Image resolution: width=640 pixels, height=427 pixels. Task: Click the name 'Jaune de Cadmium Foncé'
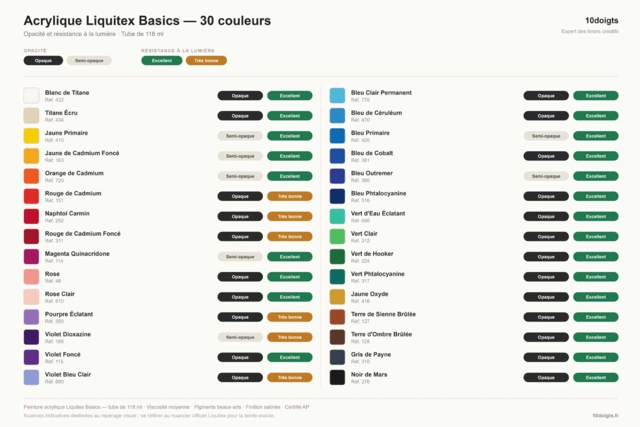pos(82,153)
